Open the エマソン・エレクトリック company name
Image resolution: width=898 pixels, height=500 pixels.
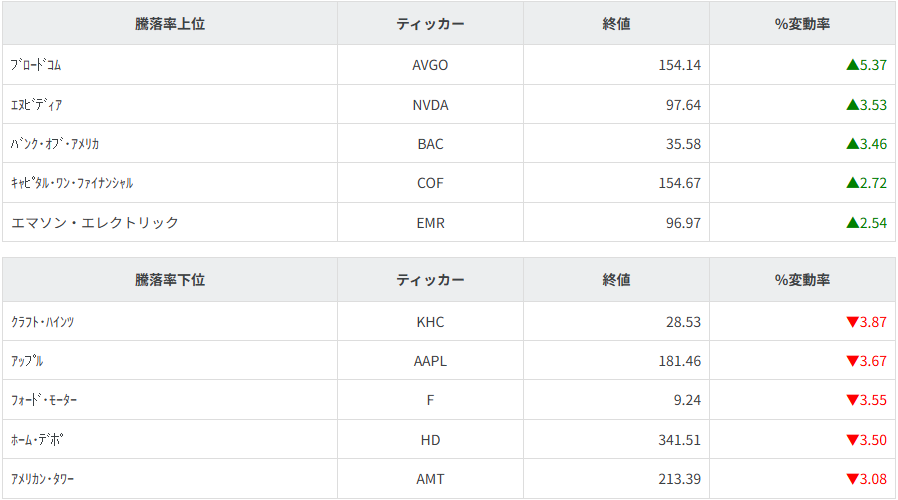click(95, 222)
